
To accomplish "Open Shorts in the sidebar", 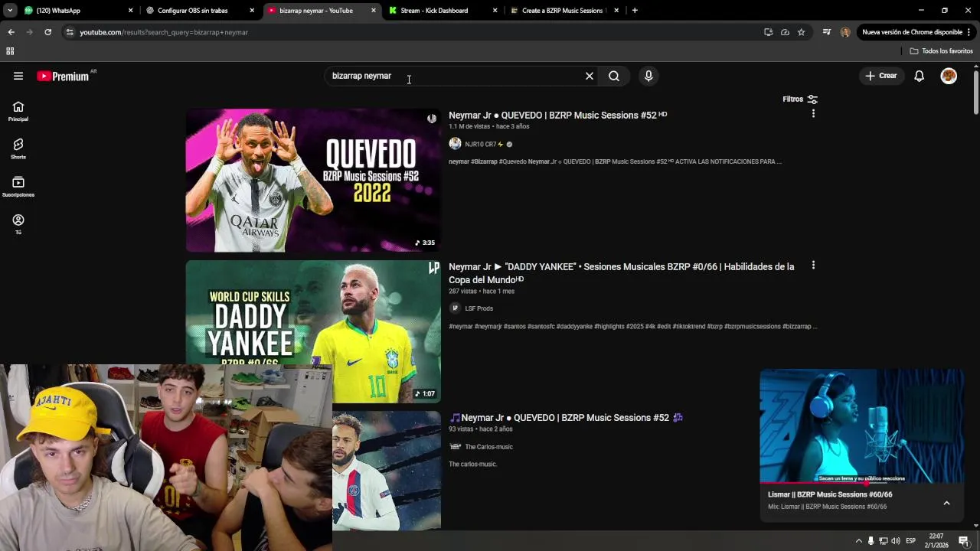I will tap(18, 149).
